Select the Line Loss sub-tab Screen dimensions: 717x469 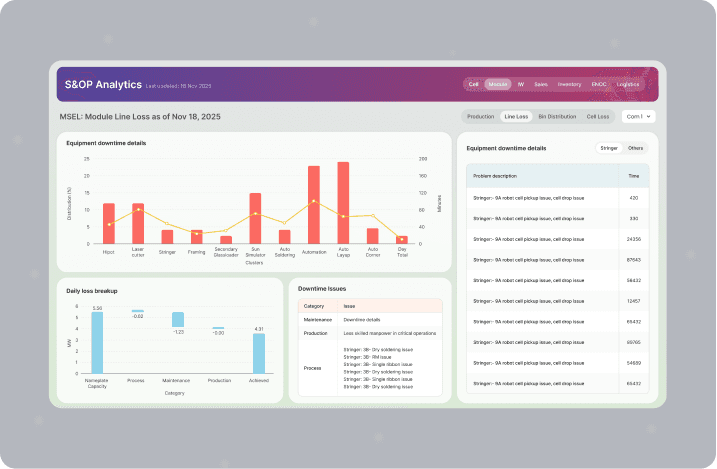(516, 117)
